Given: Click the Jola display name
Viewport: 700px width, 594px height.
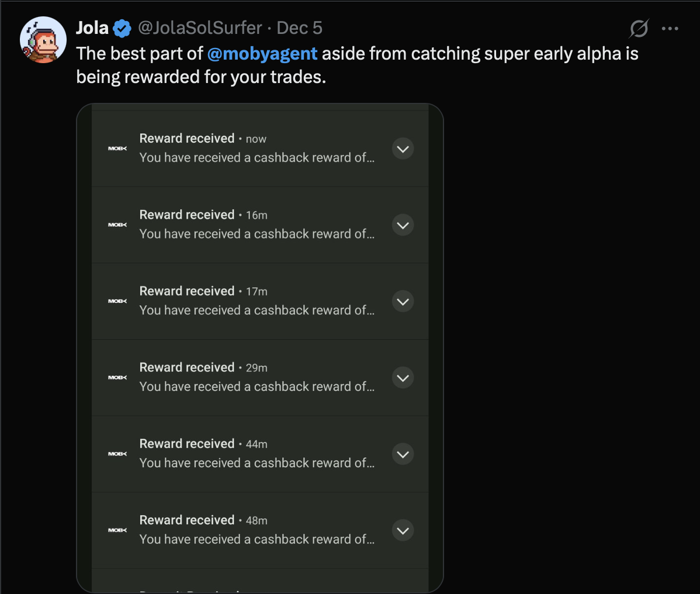Looking at the screenshot, I should pyautogui.click(x=92, y=28).
